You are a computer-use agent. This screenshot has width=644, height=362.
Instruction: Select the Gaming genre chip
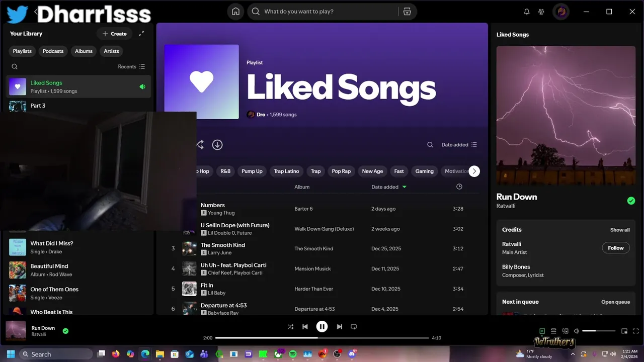pos(424,171)
